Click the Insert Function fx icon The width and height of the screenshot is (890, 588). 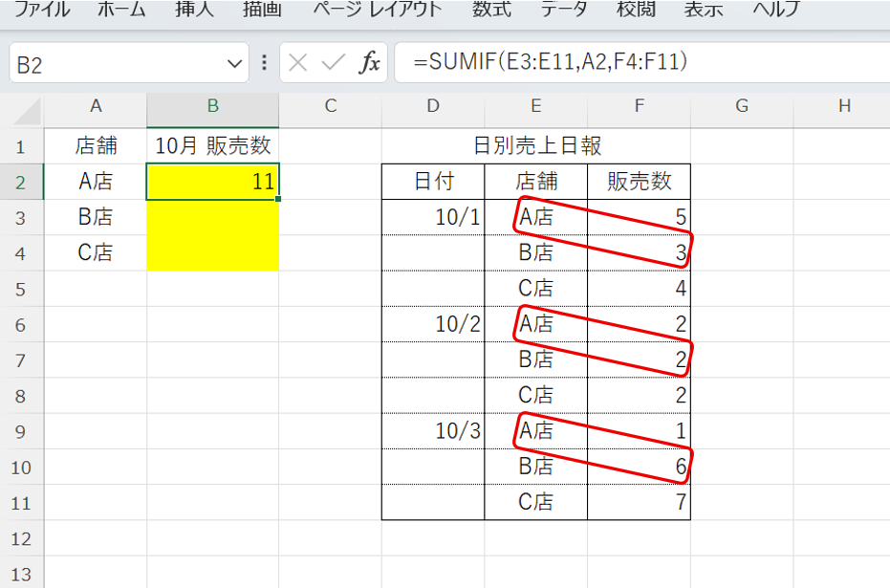pos(369,64)
